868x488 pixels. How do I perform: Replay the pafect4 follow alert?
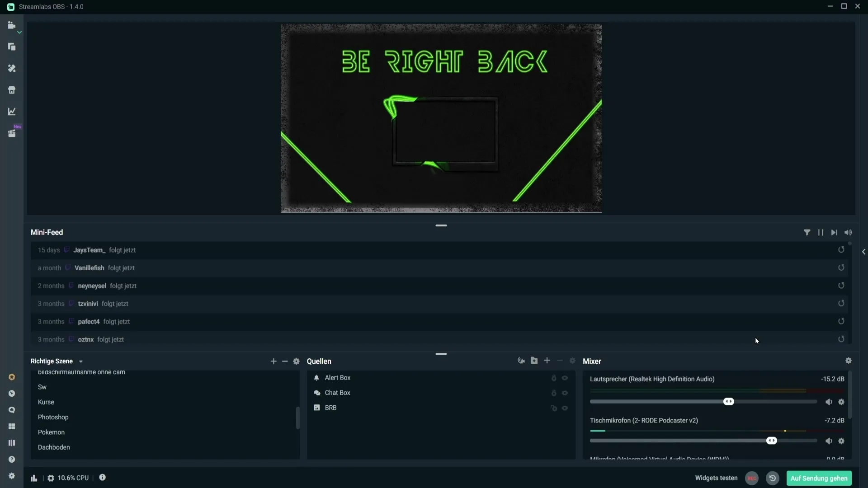pyautogui.click(x=841, y=321)
